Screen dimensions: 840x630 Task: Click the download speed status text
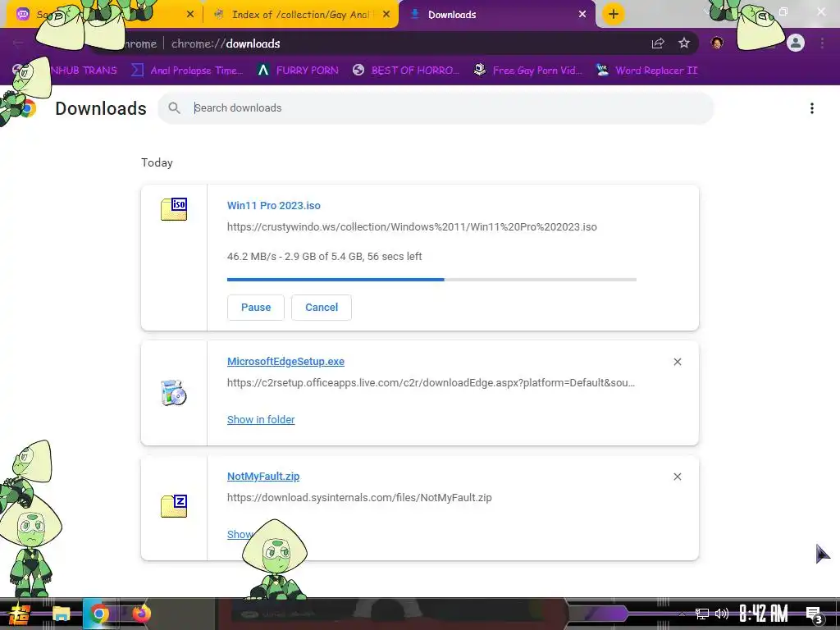[x=325, y=256]
